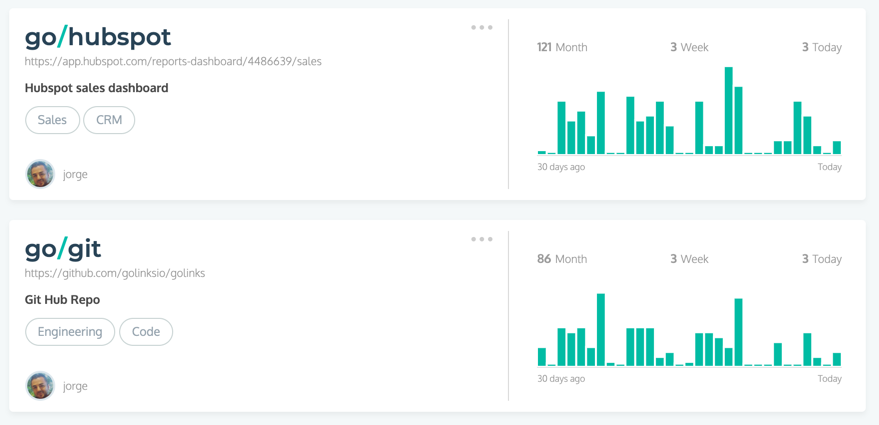
Task: Open the go/hubspot golink title
Action: (x=98, y=38)
